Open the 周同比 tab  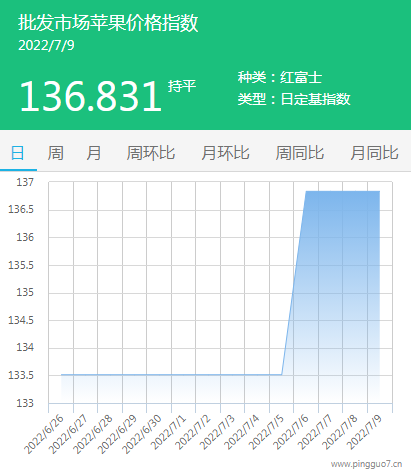coord(300,153)
